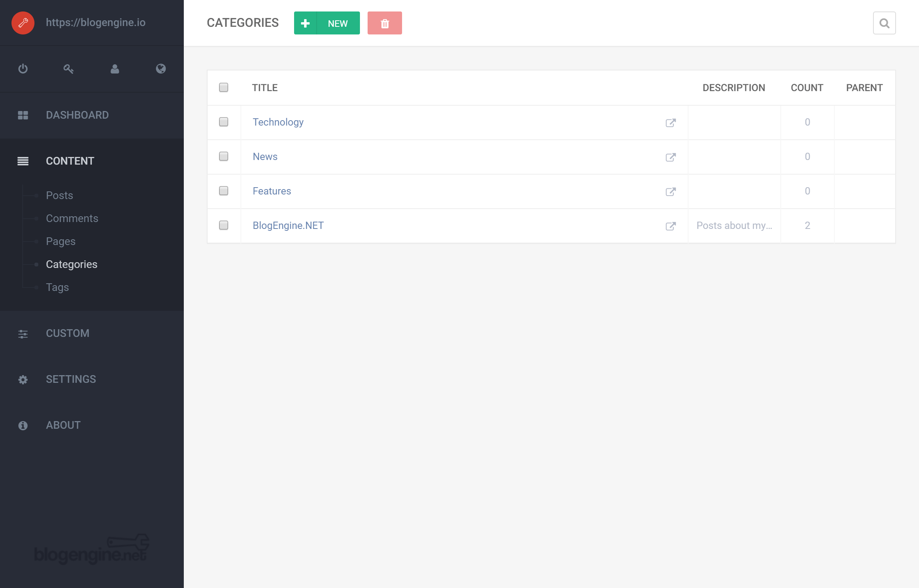The image size is (919, 588).
Task: Check the Technology row checkbox
Action: pyautogui.click(x=224, y=122)
